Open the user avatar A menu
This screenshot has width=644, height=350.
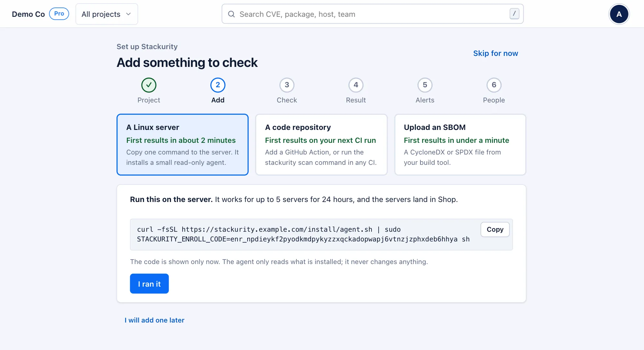point(619,14)
